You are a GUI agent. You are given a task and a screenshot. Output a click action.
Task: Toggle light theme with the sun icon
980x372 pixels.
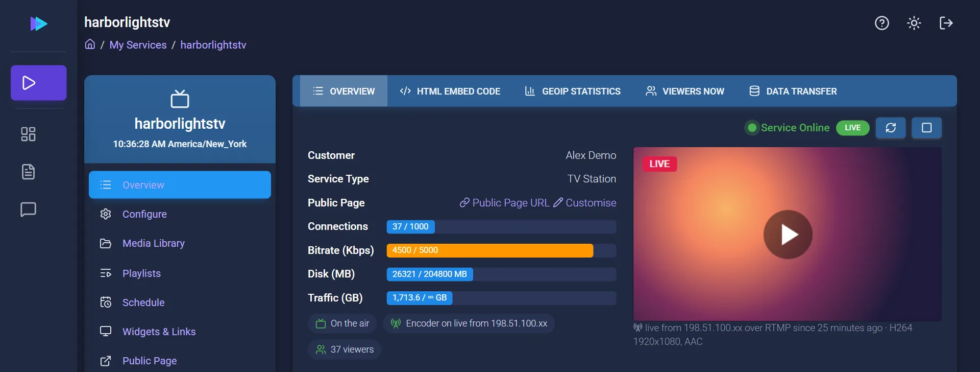click(914, 23)
